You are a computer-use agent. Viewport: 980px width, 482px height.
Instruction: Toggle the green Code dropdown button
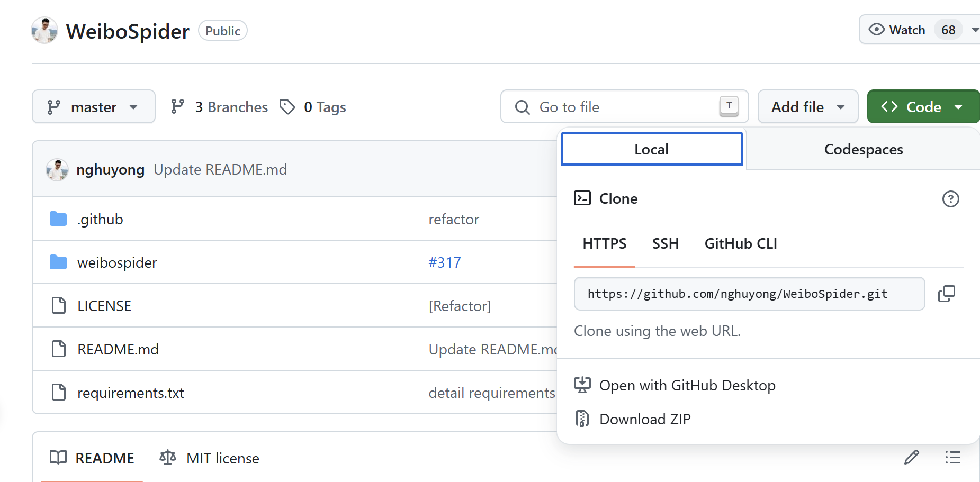[923, 107]
